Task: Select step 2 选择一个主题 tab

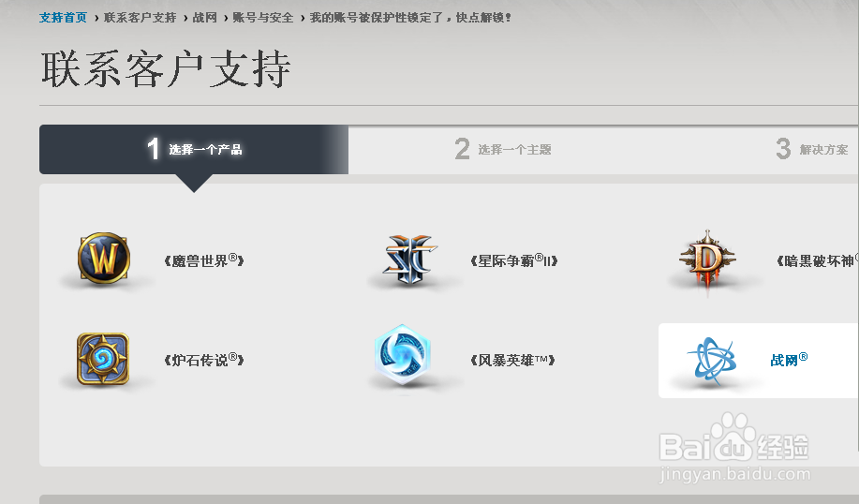Action: pyautogui.click(x=503, y=149)
